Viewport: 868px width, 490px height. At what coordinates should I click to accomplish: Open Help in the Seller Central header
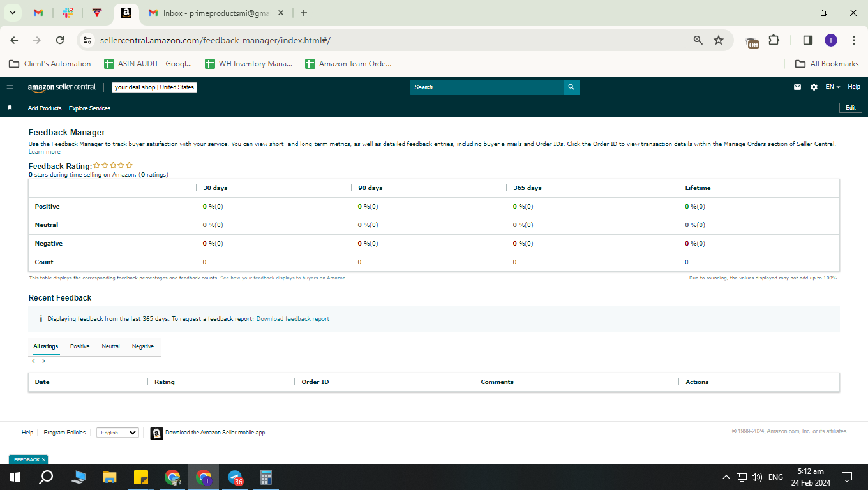coord(854,87)
